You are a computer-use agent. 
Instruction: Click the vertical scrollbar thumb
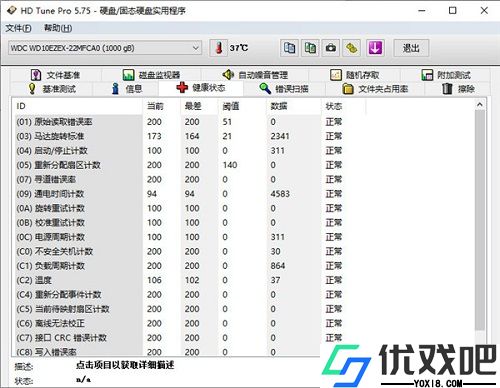480,220
